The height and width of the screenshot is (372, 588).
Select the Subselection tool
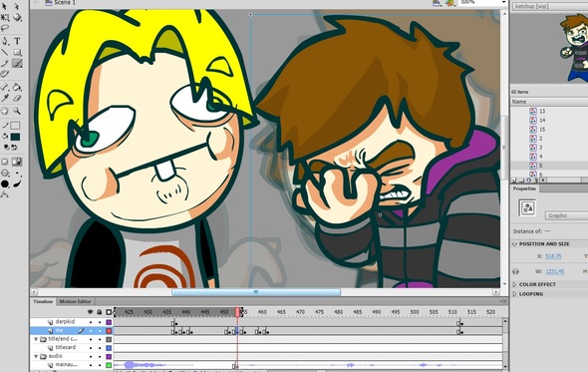[x=17, y=6]
